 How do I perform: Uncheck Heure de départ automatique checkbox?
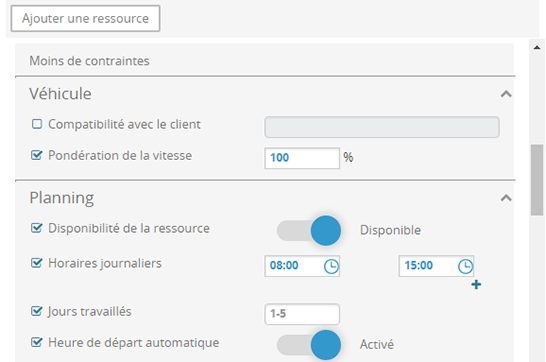tap(37, 342)
